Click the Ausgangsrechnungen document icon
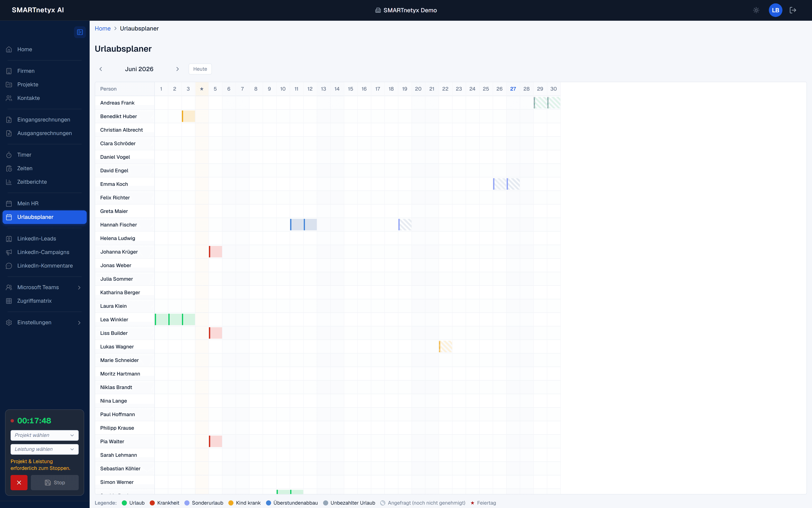 click(x=9, y=133)
